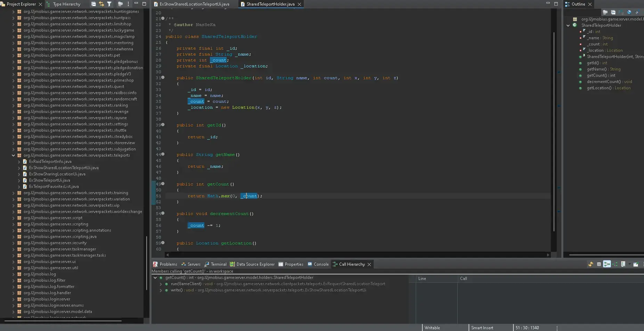644x331 pixels.
Task: Fold the getCount() method at line 49
Action: [x=163, y=184]
